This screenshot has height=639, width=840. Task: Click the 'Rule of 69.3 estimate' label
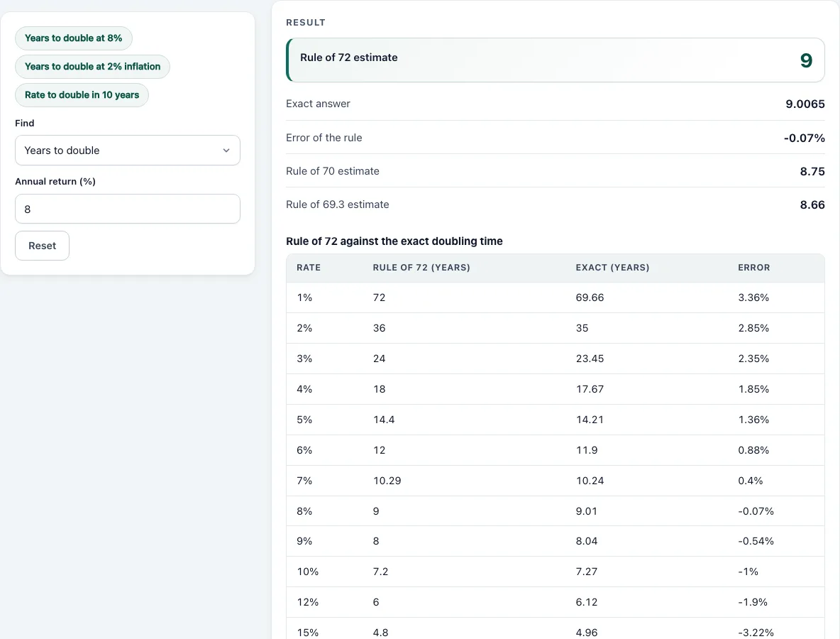(x=337, y=204)
